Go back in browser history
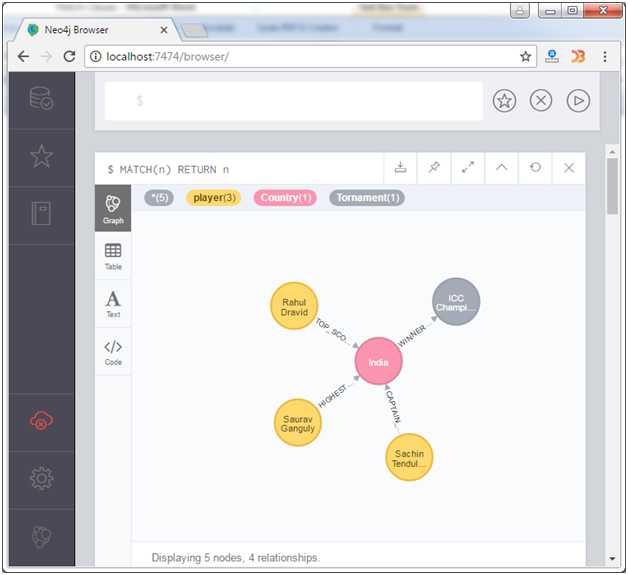The width and height of the screenshot is (628, 575). [x=23, y=56]
